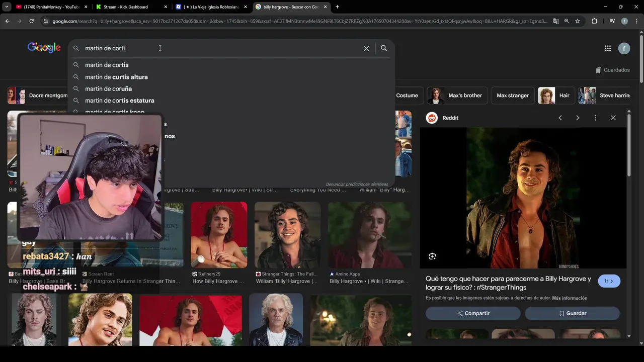Open browser extensions puzzle icon
The width and height of the screenshot is (644, 362).
coord(595,21)
